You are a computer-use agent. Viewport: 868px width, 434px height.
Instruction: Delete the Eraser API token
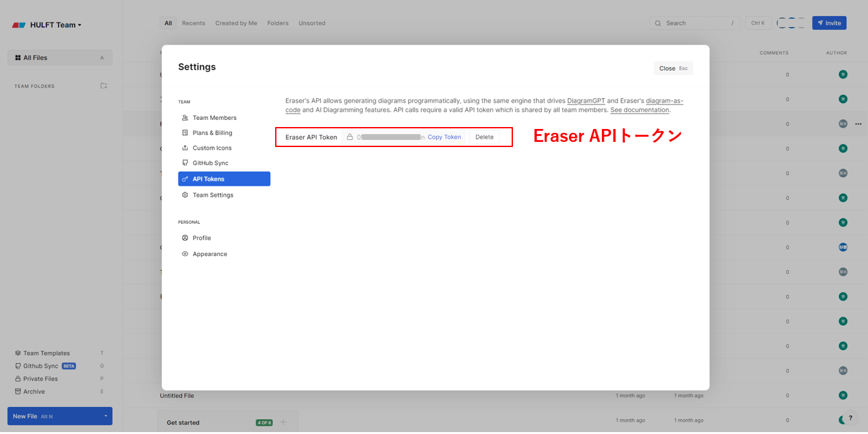click(x=484, y=137)
